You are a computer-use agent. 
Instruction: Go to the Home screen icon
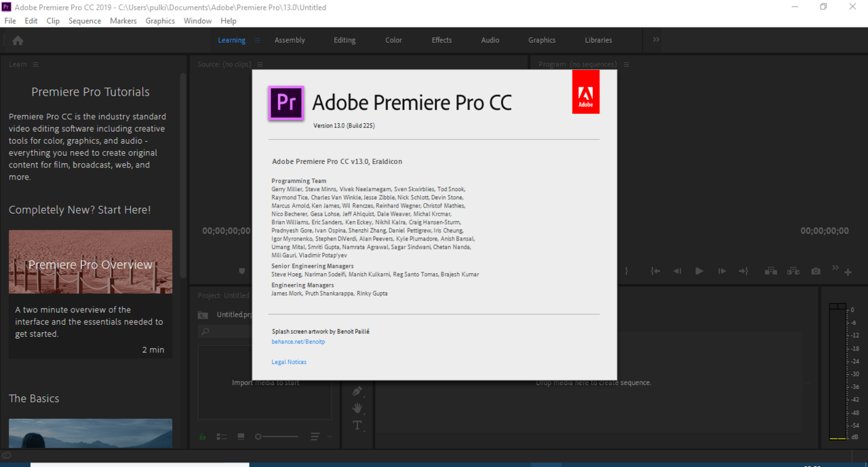click(18, 41)
